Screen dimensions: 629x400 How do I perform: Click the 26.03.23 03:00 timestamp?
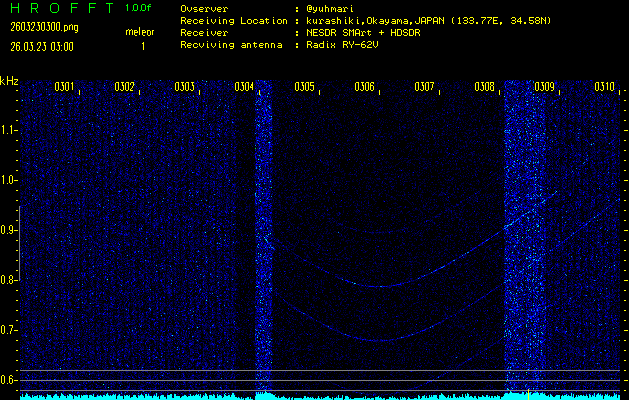pos(41,46)
